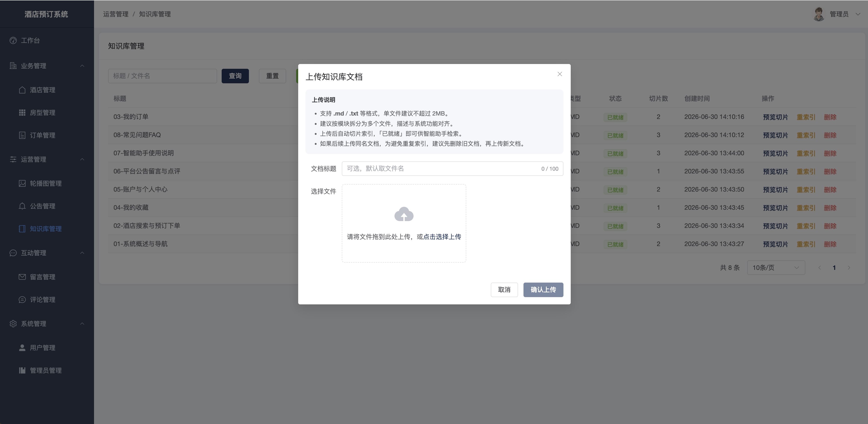Click 取消 to cancel the upload
868x424 pixels.
[x=504, y=290]
